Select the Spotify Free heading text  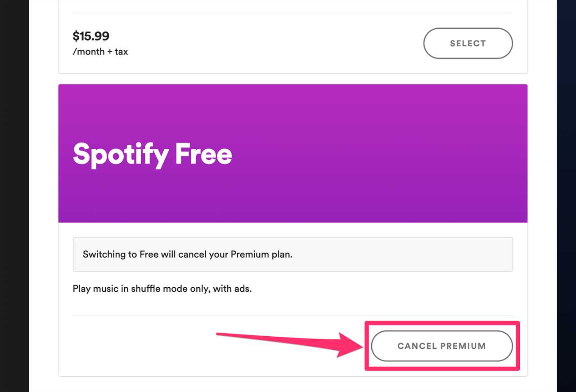click(152, 154)
